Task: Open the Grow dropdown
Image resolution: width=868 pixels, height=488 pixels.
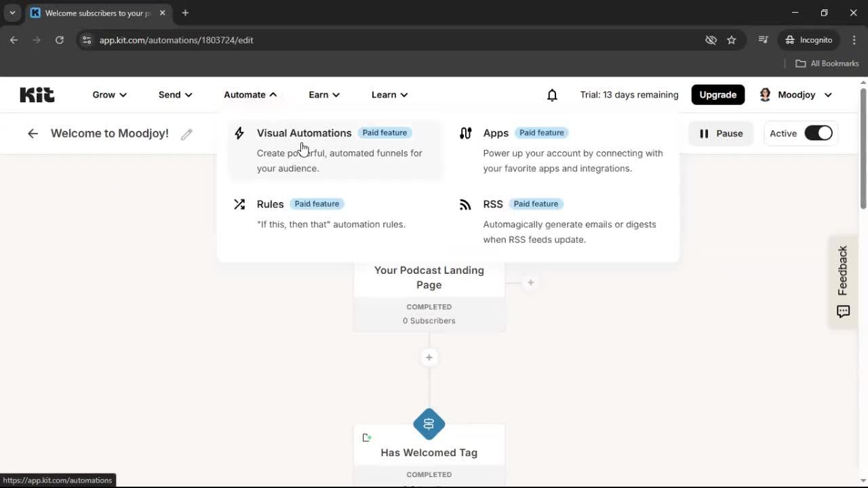Action: coord(108,95)
